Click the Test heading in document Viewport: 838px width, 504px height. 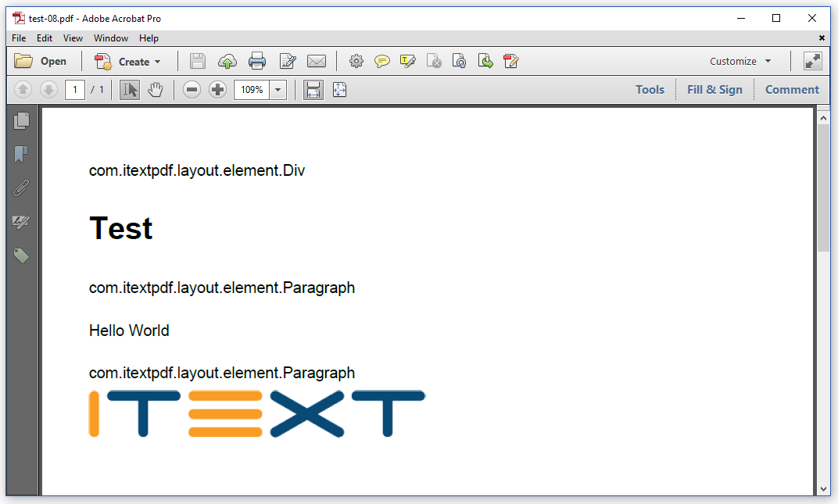coord(121,228)
